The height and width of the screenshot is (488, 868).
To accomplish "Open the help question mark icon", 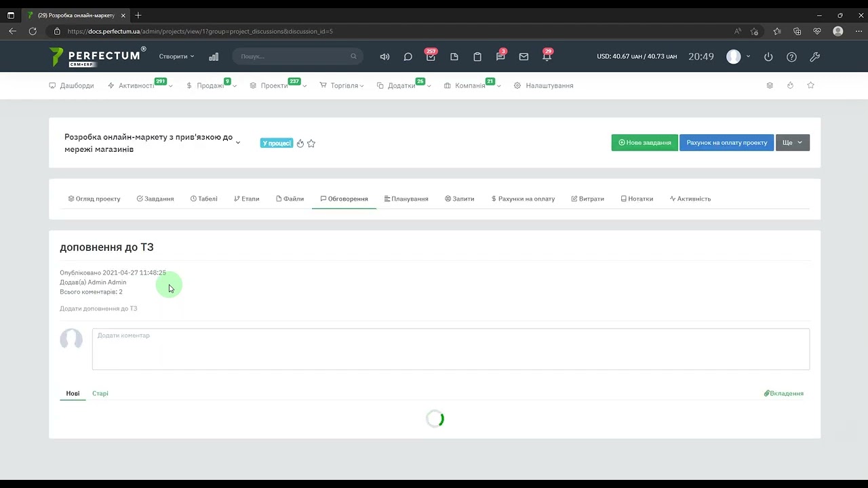I will click(x=791, y=57).
